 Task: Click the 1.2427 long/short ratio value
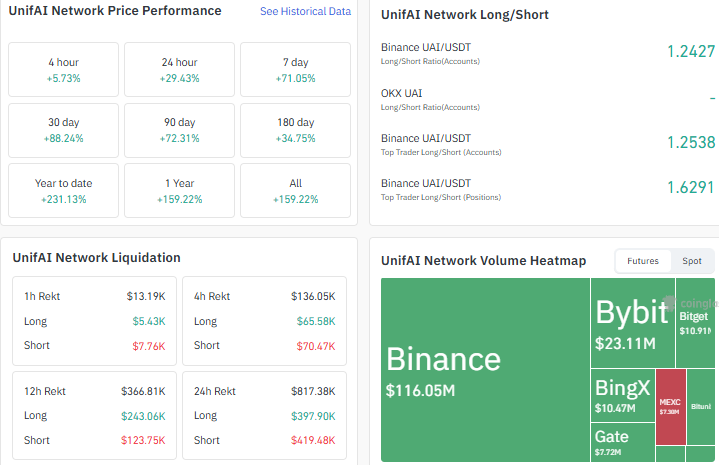[x=691, y=51]
